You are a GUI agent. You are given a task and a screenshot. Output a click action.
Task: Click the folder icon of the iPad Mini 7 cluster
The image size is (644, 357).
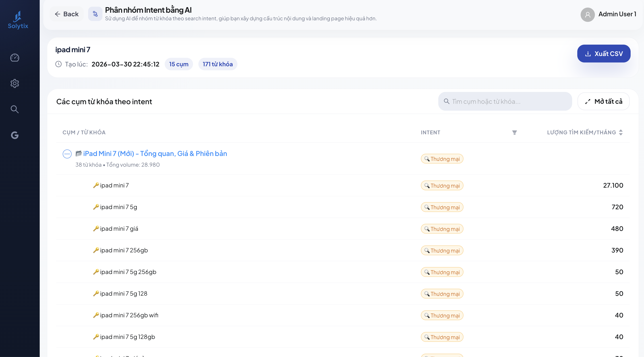pos(79,153)
